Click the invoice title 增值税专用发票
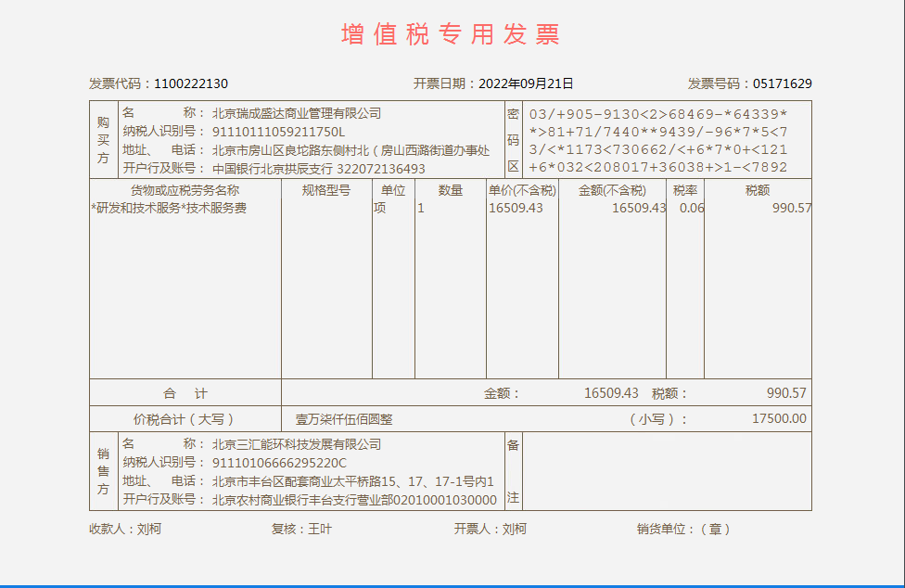This screenshot has height=588, width=905. (x=451, y=35)
